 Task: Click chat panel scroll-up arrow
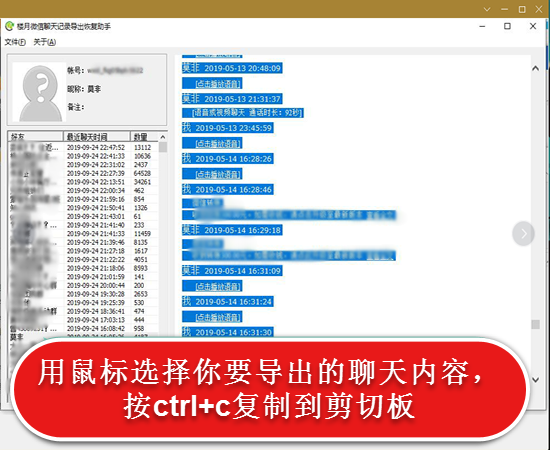click(535, 68)
